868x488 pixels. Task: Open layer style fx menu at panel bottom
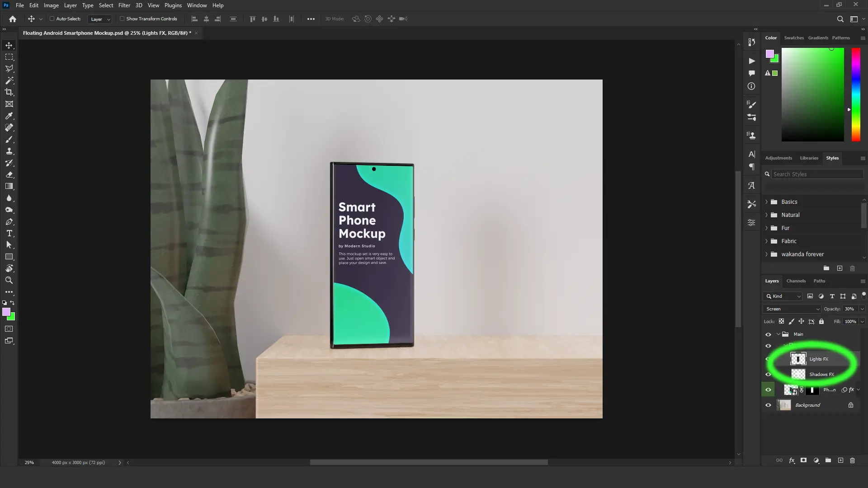pos(792,460)
